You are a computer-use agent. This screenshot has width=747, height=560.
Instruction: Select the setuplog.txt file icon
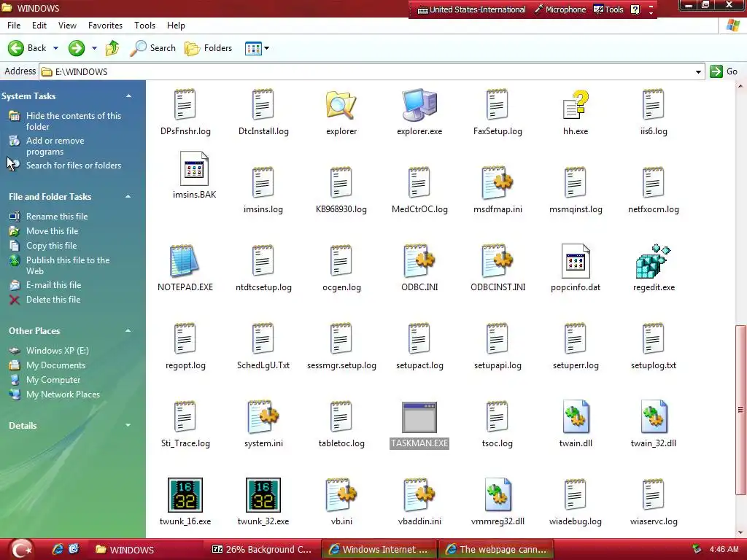click(x=653, y=338)
